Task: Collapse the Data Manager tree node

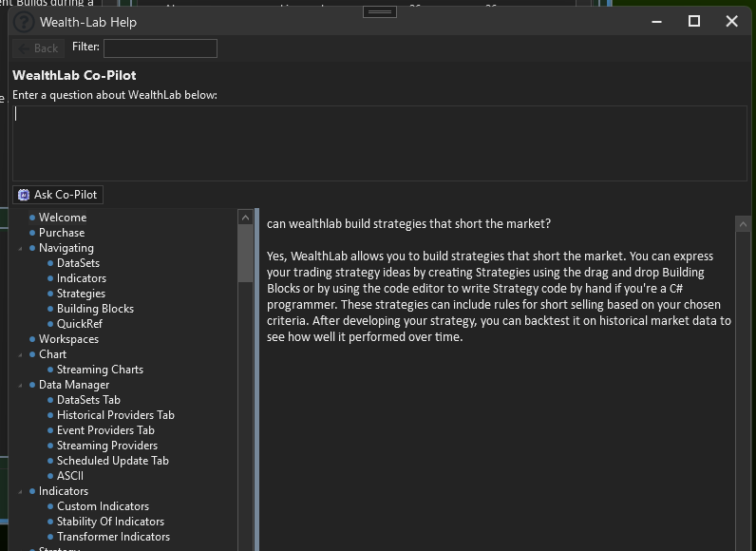Action: click(20, 385)
